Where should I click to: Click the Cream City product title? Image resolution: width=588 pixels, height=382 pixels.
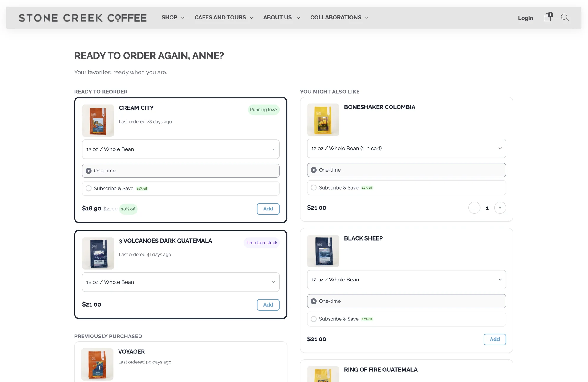[136, 108]
